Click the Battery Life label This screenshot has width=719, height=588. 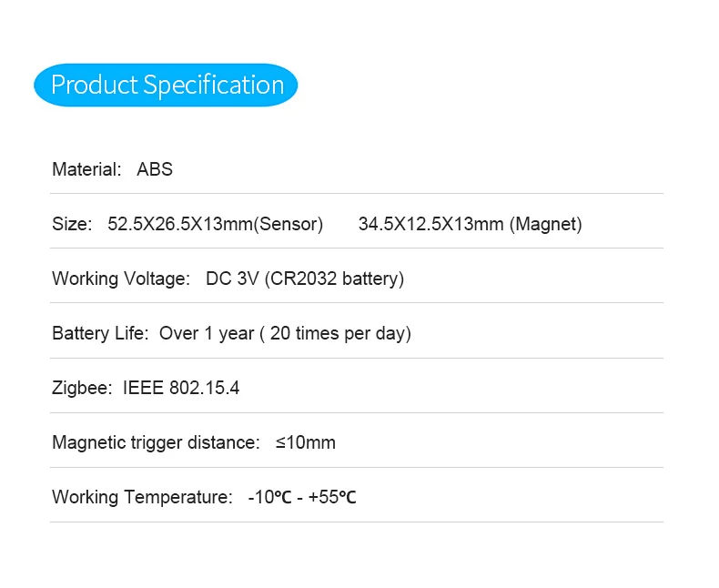[x=99, y=333]
